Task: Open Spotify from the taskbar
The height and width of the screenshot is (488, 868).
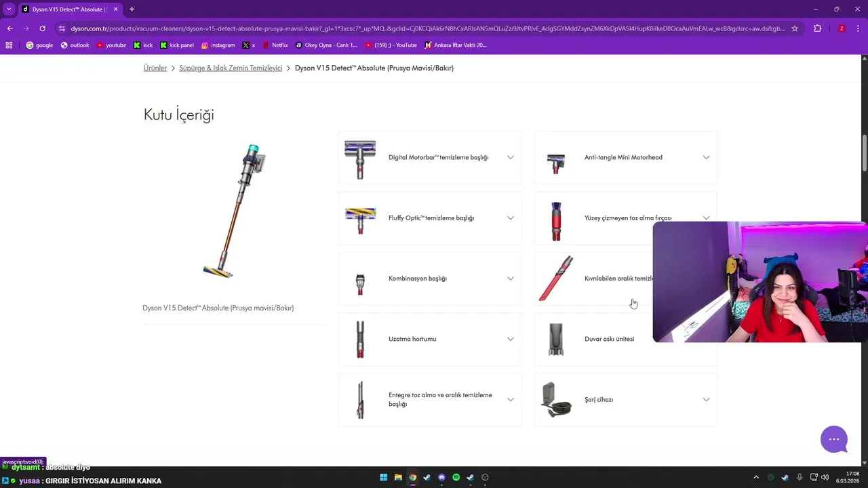Action: [x=456, y=477]
